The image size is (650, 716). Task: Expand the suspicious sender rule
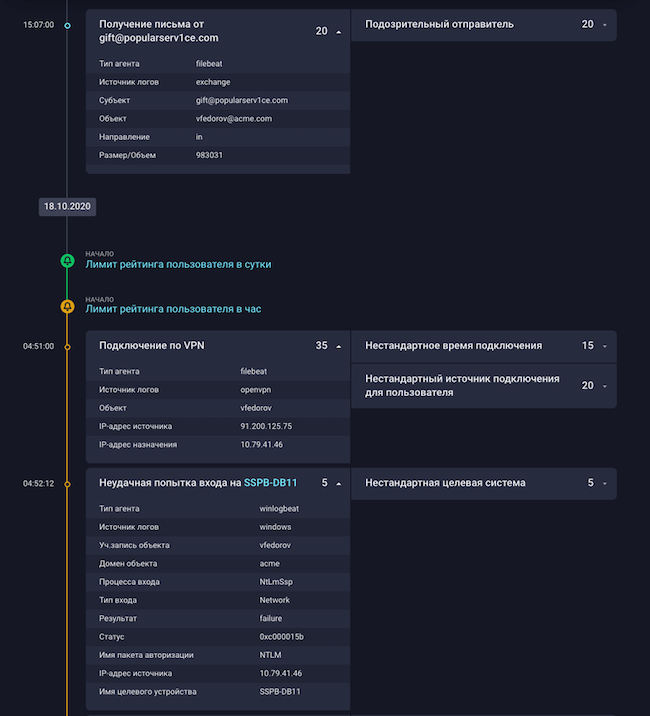click(605, 25)
